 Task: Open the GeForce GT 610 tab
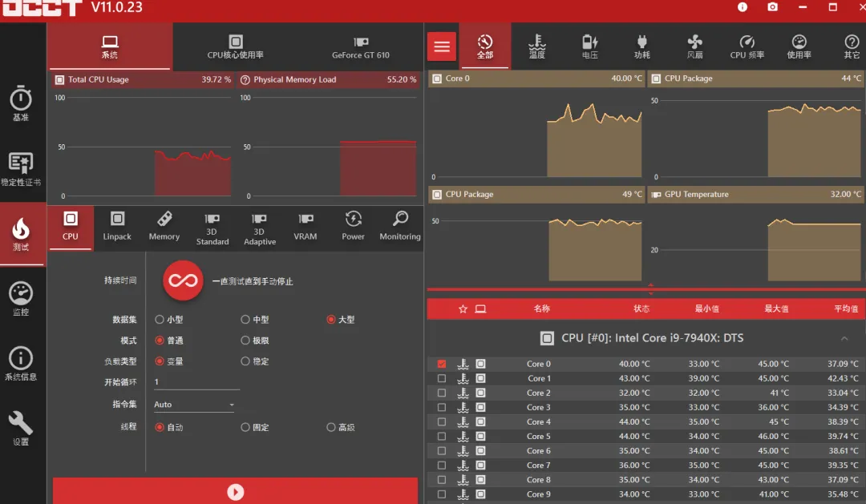coord(360,46)
